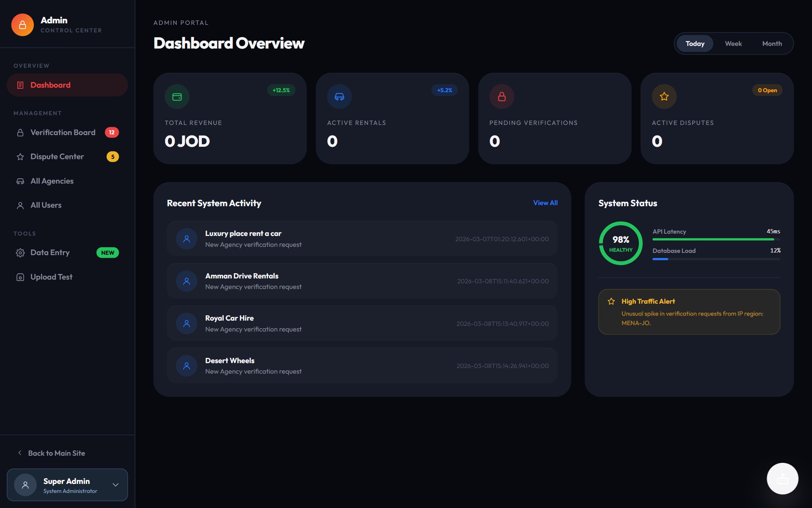The height and width of the screenshot is (508, 812).
Task: Click the View All activity link
Action: click(545, 203)
